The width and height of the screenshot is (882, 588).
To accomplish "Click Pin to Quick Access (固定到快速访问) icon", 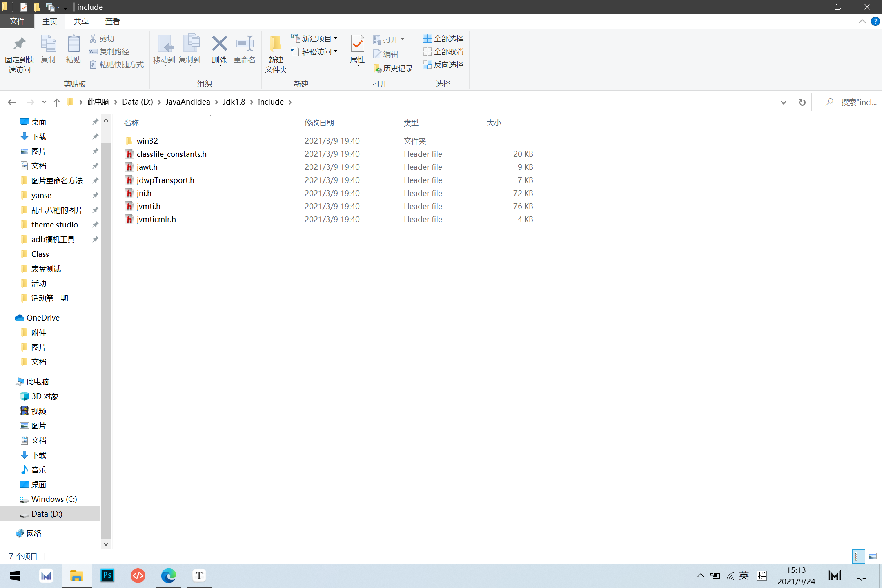I will click(19, 44).
